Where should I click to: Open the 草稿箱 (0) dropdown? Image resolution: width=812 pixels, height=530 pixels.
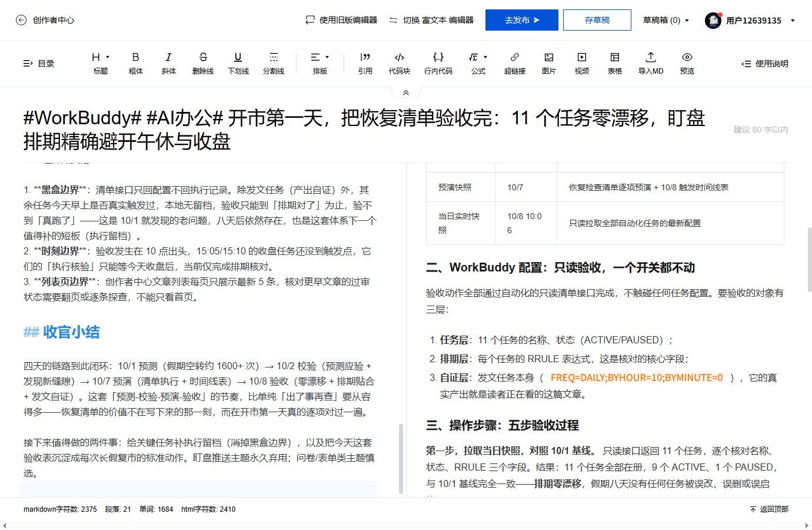665,20
